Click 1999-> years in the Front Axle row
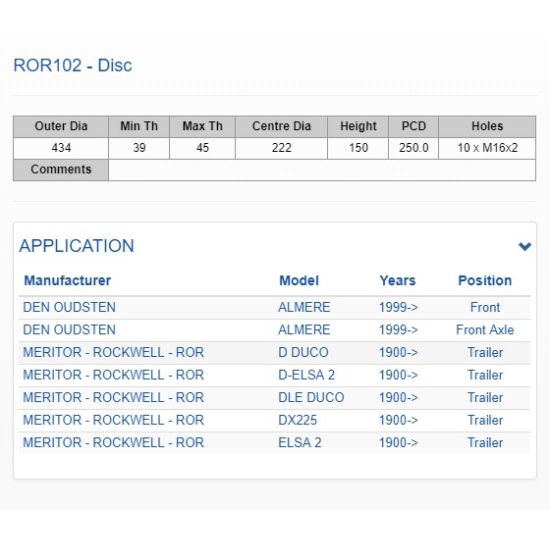The width and height of the screenshot is (550, 550). click(x=398, y=330)
